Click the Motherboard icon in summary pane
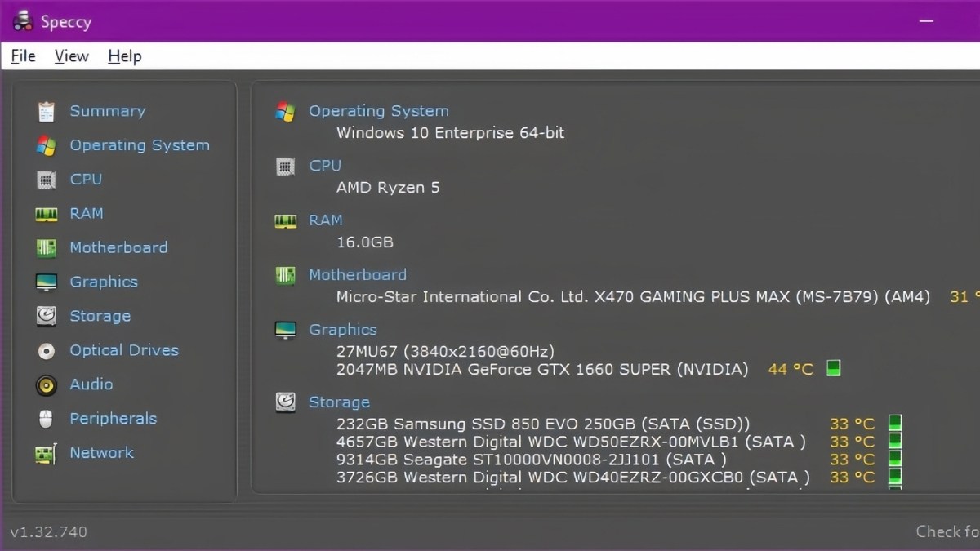Viewport: 980px width, 551px height. coord(285,275)
